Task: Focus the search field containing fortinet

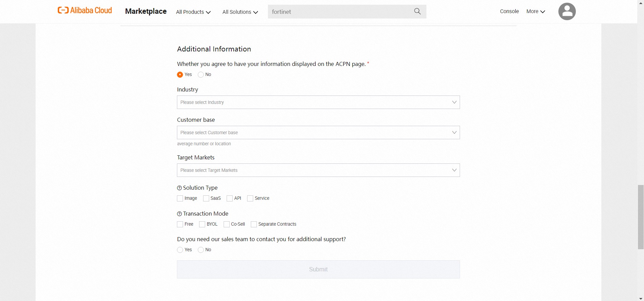Action: point(339,12)
